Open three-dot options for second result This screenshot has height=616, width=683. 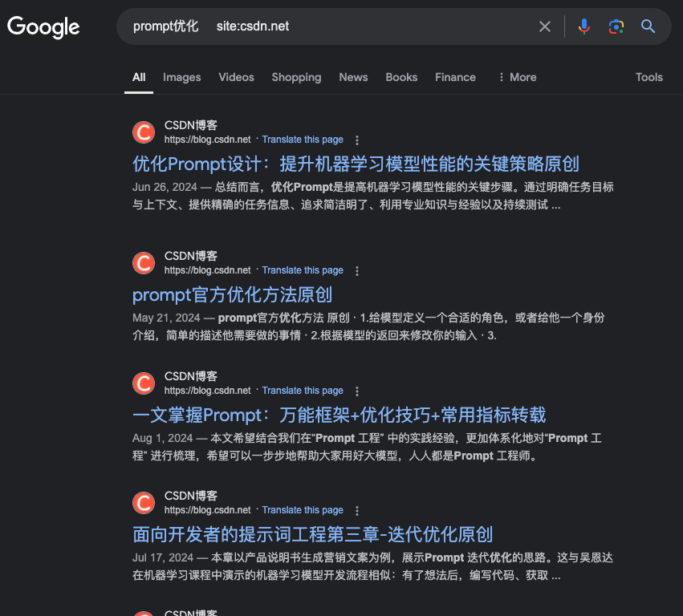pyautogui.click(x=357, y=271)
